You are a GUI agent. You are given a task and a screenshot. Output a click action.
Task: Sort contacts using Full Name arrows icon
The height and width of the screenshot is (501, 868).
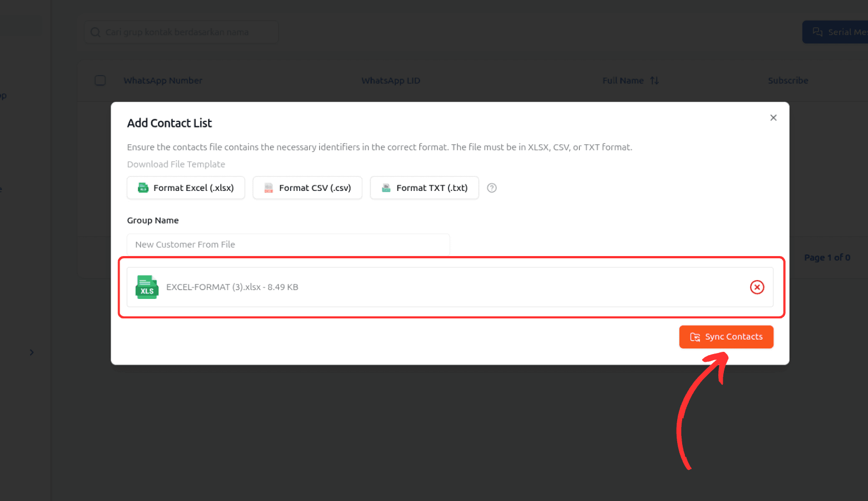tap(654, 81)
